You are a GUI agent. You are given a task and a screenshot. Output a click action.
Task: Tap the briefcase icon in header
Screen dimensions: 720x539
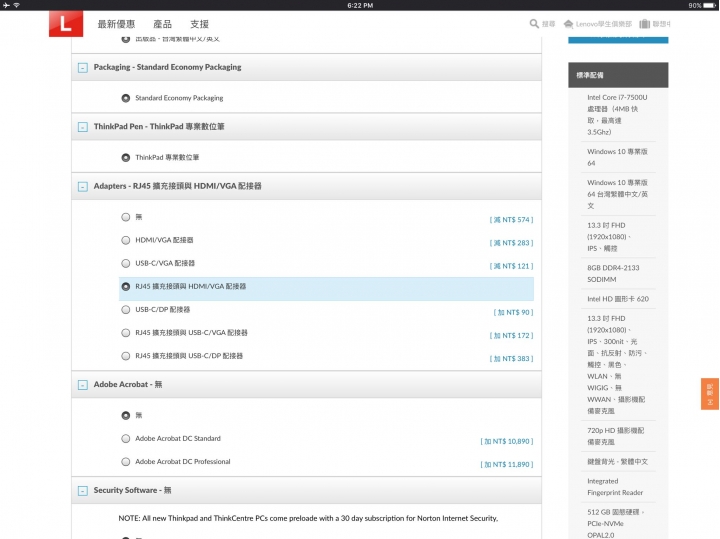pos(644,24)
